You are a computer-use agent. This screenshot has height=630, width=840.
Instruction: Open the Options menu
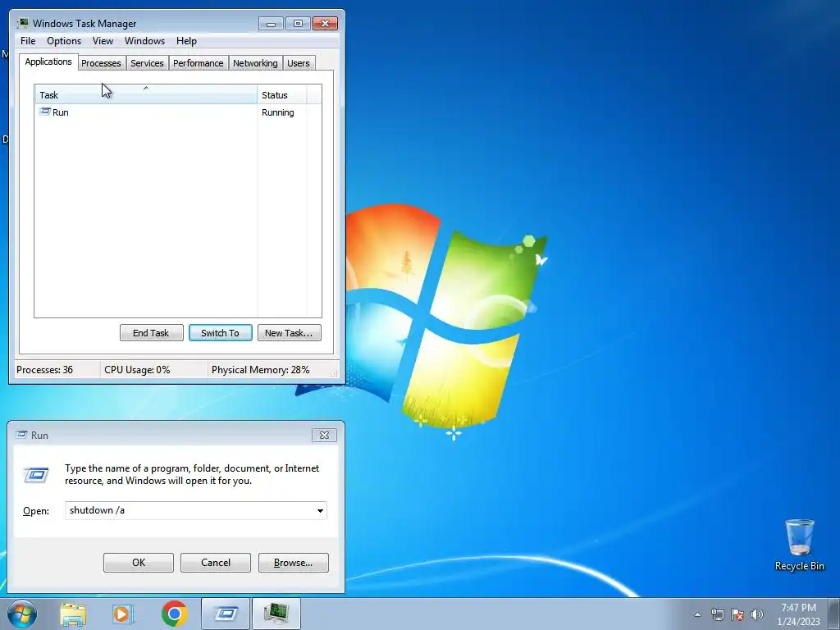tap(64, 41)
